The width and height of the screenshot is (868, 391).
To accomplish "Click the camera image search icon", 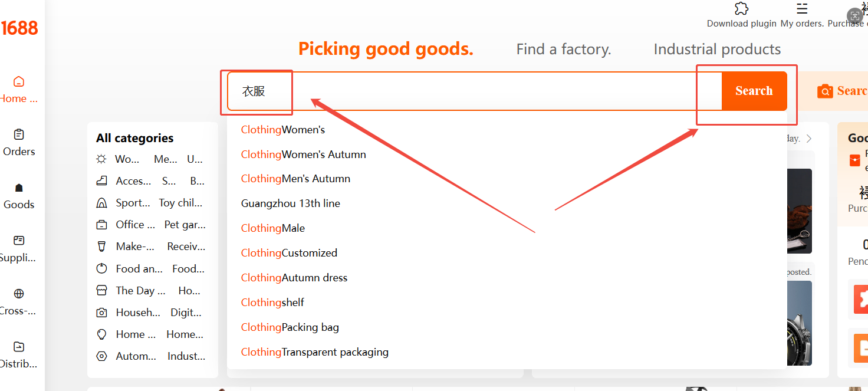I will 825,91.
